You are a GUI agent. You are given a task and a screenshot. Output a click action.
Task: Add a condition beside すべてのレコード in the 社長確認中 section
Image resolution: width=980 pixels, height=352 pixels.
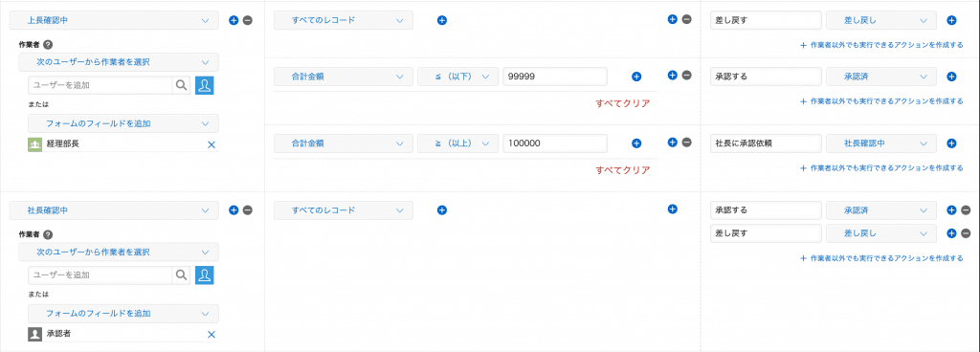coord(442,210)
